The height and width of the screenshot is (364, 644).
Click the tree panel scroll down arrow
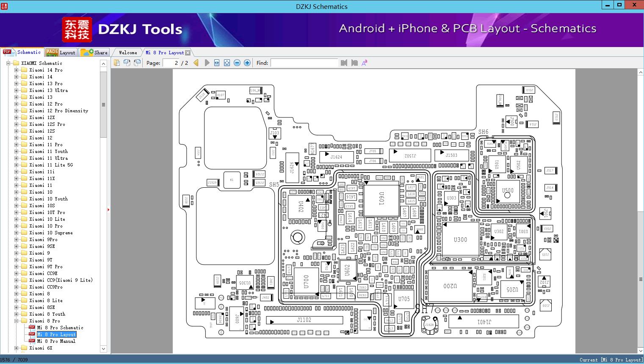pyautogui.click(x=103, y=349)
